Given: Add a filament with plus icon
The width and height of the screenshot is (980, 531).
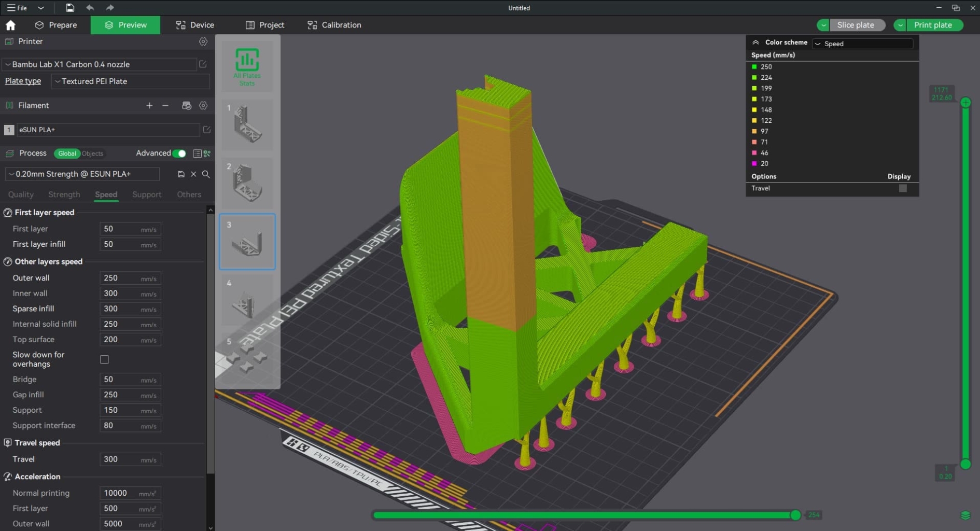Looking at the screenshot, I should point(149,105).
